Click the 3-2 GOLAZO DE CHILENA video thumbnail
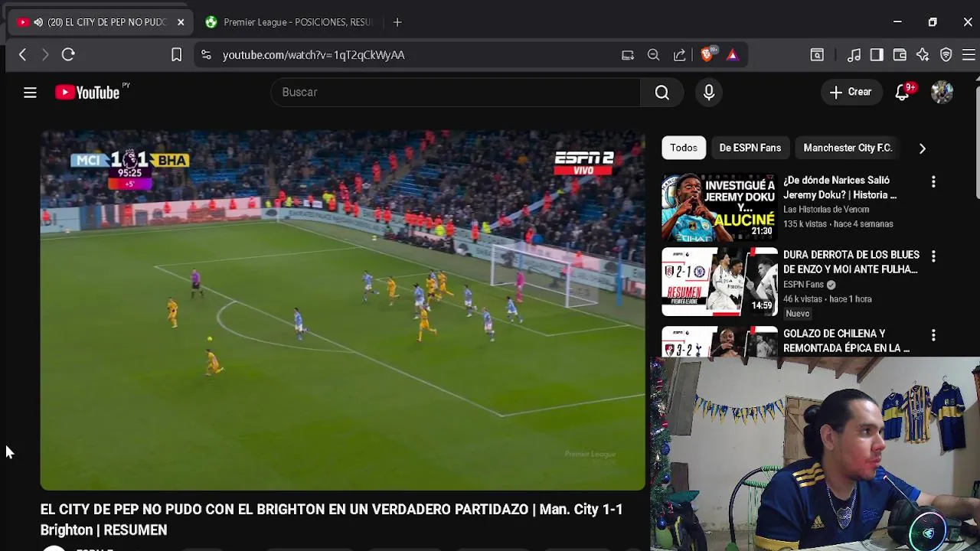This screenshot has height=551, width=980. [x=720, y=342]
